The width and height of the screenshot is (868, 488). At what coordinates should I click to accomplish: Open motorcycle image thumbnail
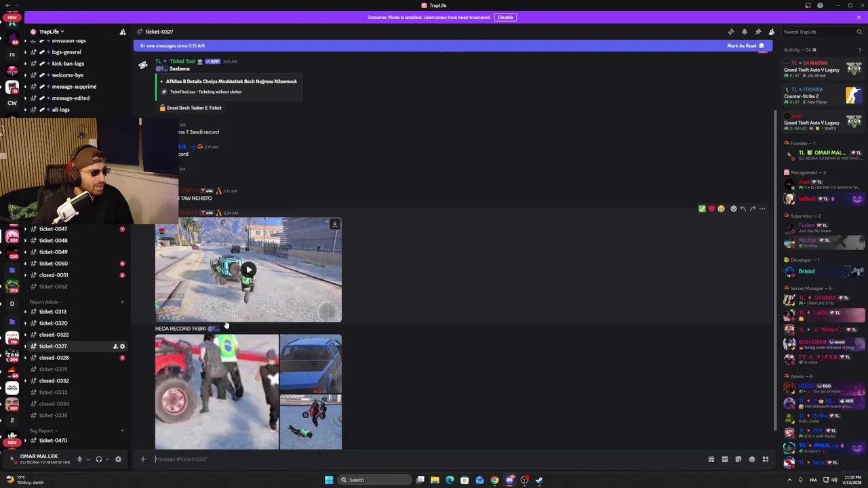tap(311, 422)
